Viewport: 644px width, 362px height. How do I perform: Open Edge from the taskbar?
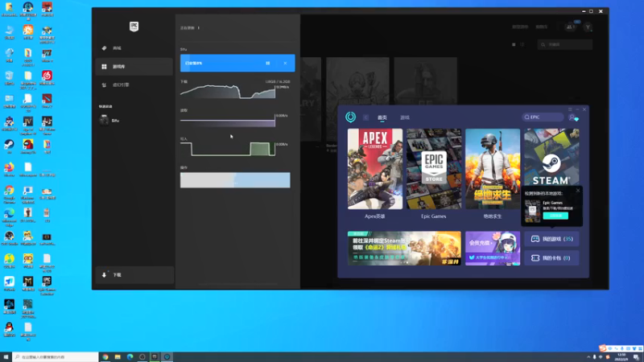[x=130, y=357]
